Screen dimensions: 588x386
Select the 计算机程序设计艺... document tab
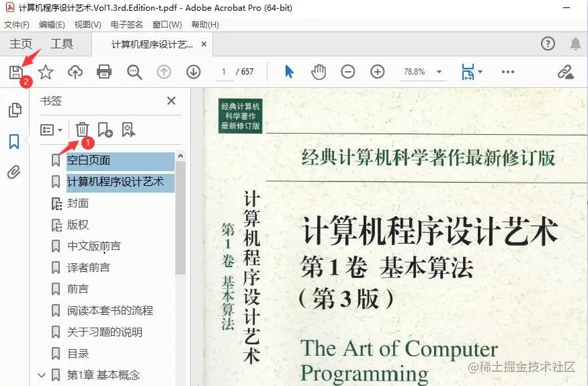click(x=152, y=44)
